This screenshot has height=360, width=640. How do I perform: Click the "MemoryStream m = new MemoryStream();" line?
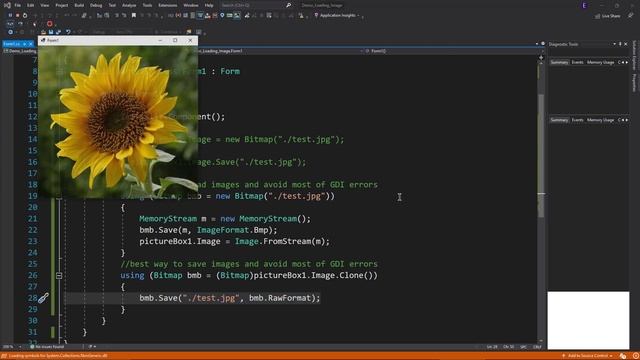[225, 219]
